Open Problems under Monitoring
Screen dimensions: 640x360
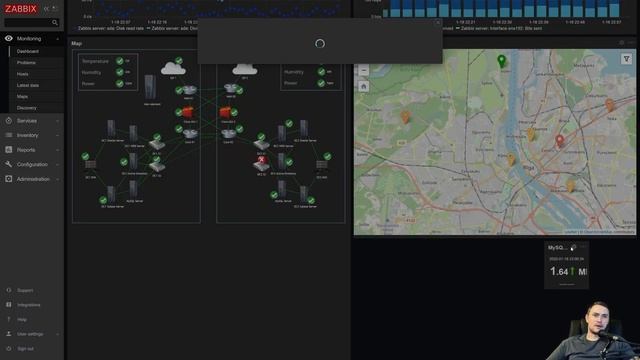coord(26,63)
